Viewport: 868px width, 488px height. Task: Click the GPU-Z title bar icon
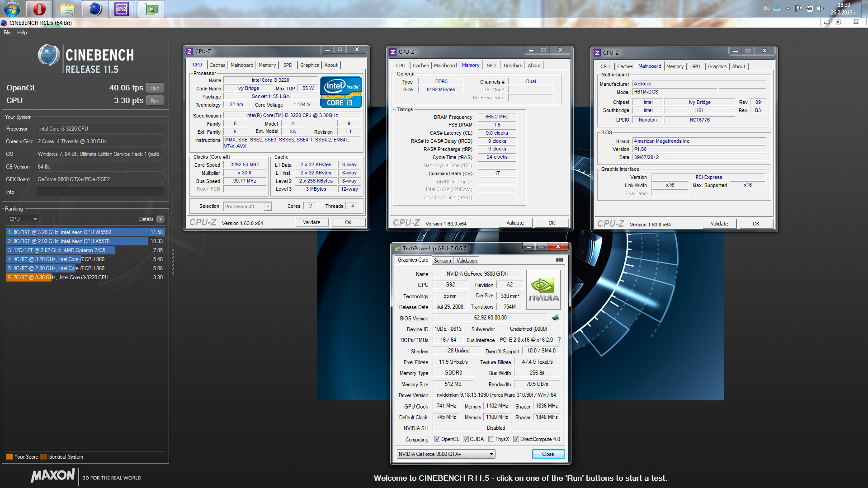397,249
